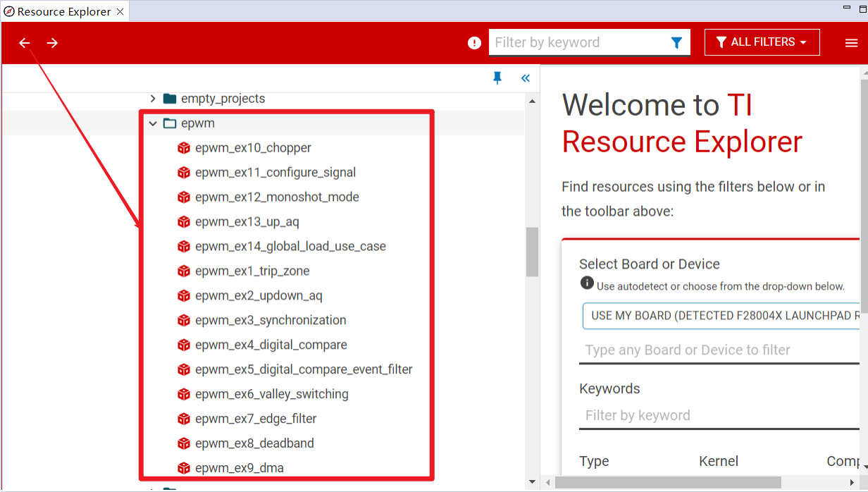This screenshot has height=492, width=868.
Task: Open epwm_ex3_synchronization example
Action: [x=271, y=321]
